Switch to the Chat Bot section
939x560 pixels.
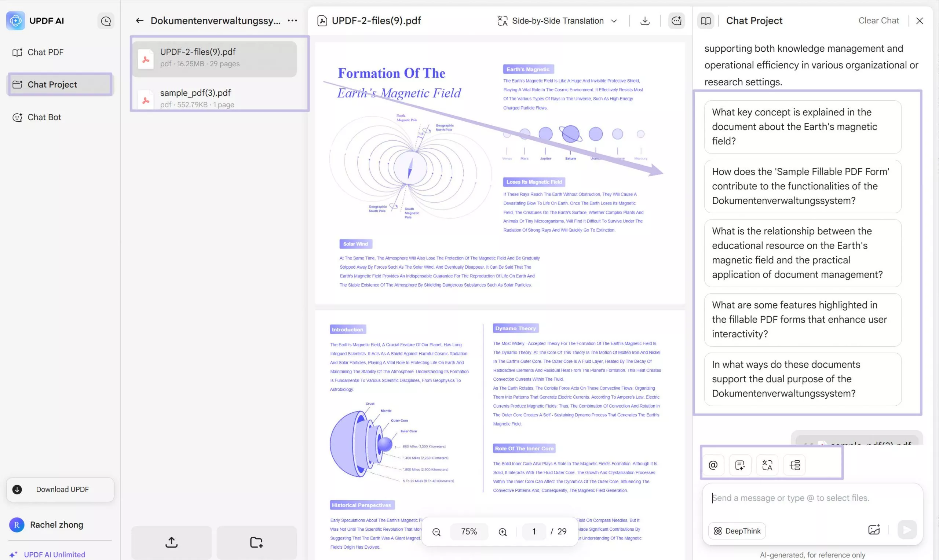point(44,117)
